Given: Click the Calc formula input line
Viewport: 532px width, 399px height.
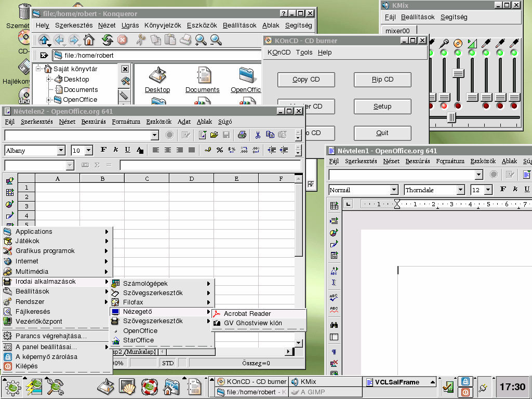Looking at the screenshot, I should [210, 165].
